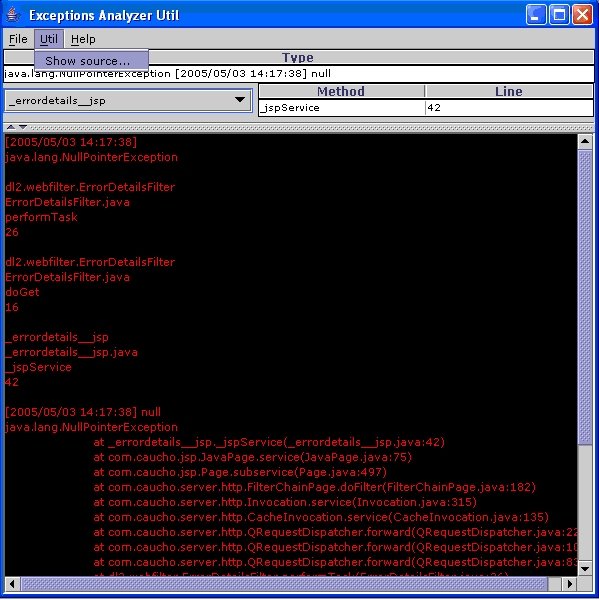The image size is (599, 600).
Task: Click the Java coffee cup title icon
Action: (x=13, y=15)
